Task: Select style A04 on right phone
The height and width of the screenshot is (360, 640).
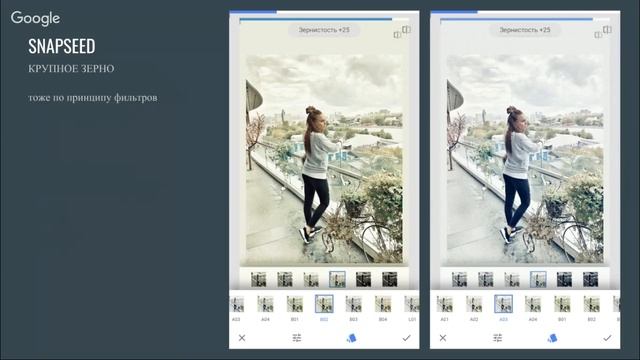Action: point(533,309)
